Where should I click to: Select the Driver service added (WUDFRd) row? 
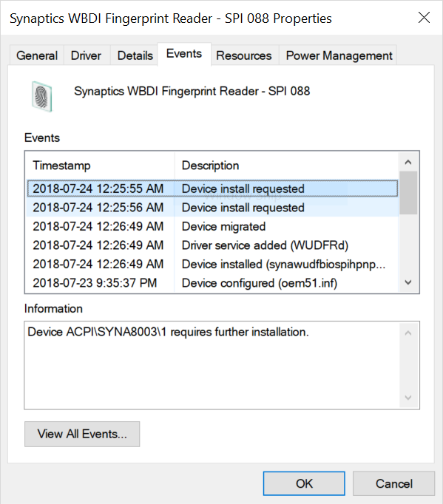click(213, 245)
